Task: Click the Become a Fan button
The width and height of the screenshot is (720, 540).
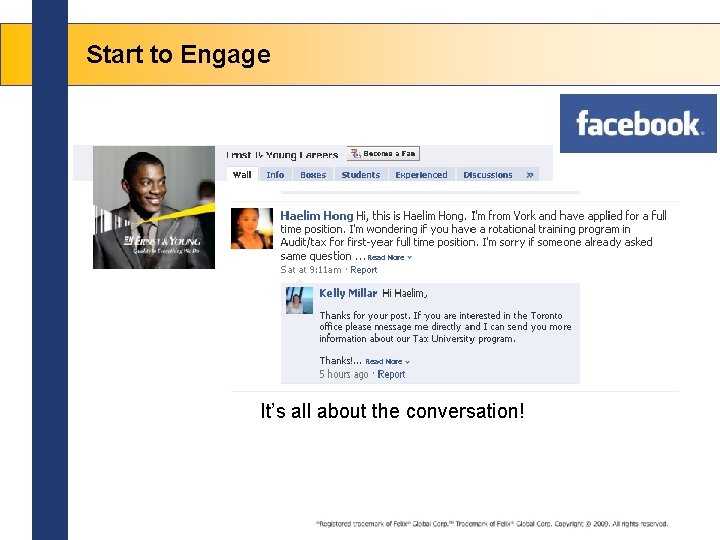Action: [383, 154]
